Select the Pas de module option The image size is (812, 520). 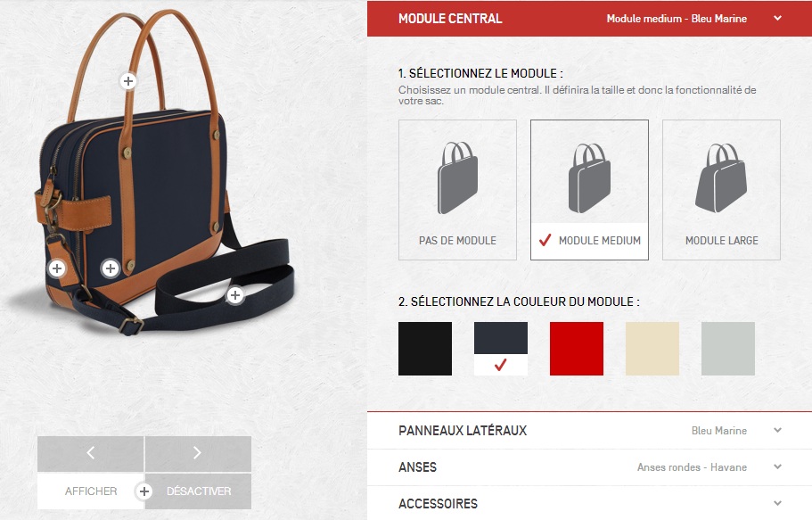pos(457,190)
